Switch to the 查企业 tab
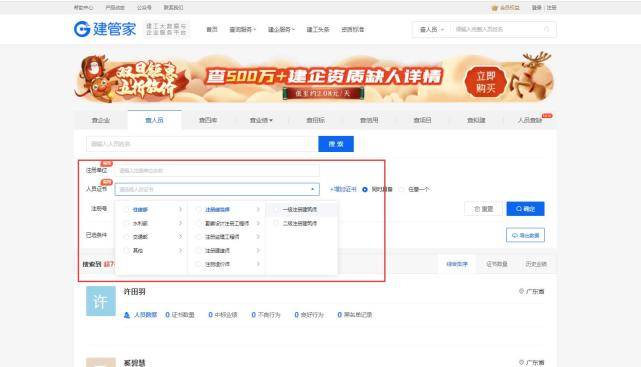This screenshot has height=367, width=641. [101, 120]
